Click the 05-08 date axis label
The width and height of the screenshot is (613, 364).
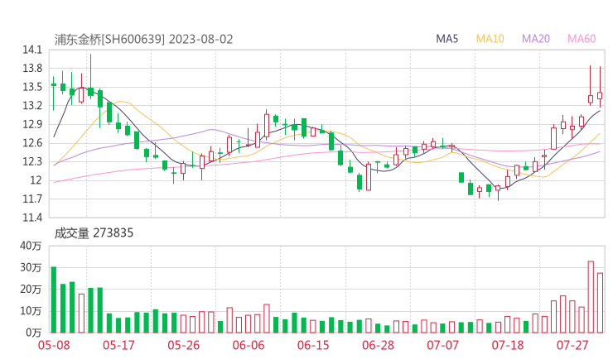coord(54,345)
